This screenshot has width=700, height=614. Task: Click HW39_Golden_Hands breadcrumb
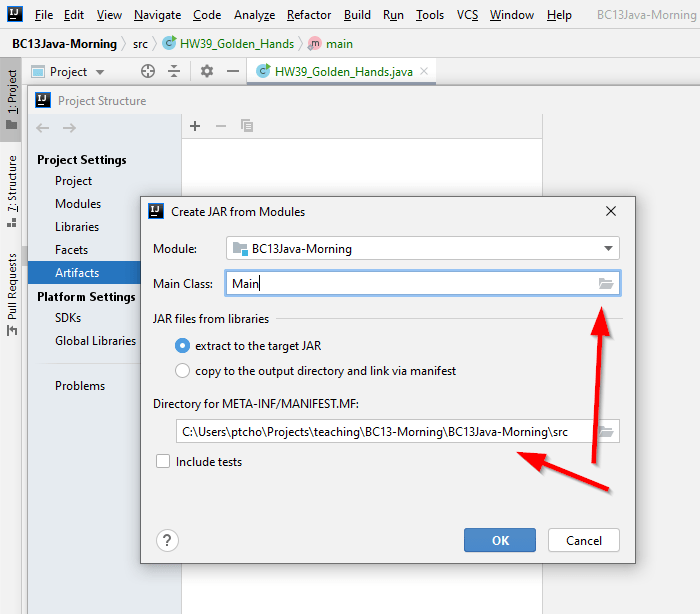point(229,44)
